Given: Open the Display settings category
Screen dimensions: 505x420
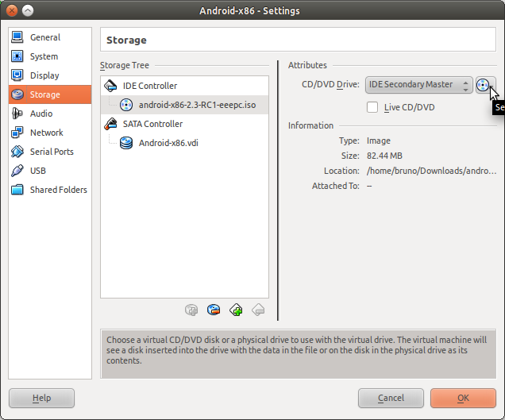Looking at the screenshot, I should coord(50,75).
